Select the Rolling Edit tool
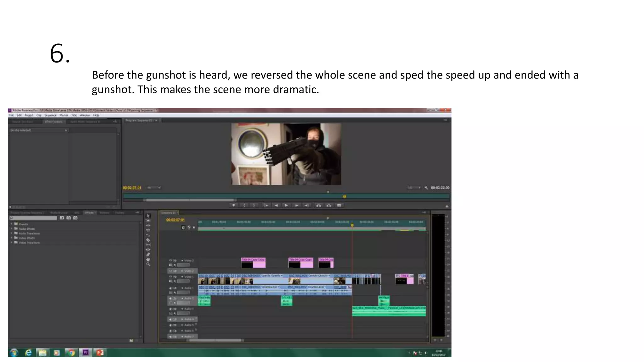Image resolution: width=644 pixels, height=362 pixels. coord(148,230)
